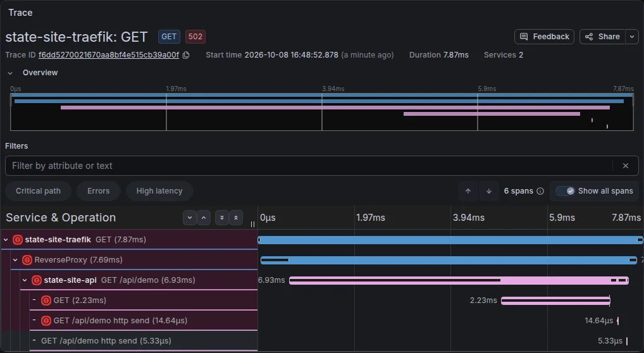Focus the Filter by attribute or text field

tap(310, 166)
